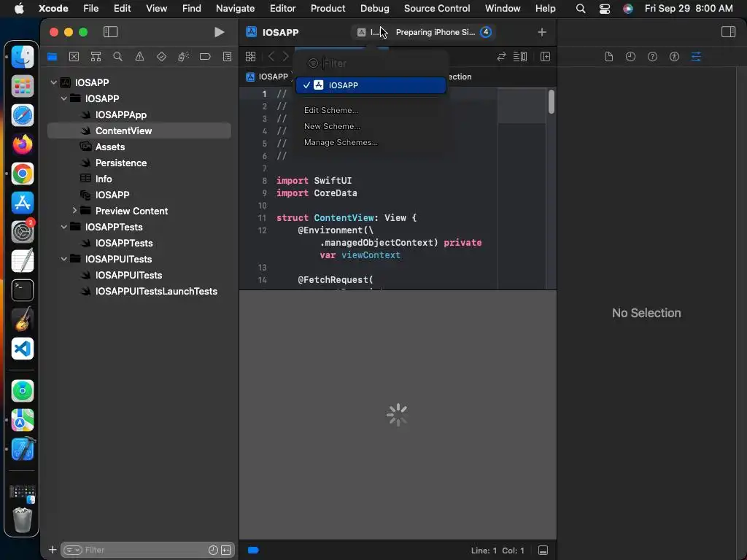Choose Manage Schemes…

click(x=341, y=142)
